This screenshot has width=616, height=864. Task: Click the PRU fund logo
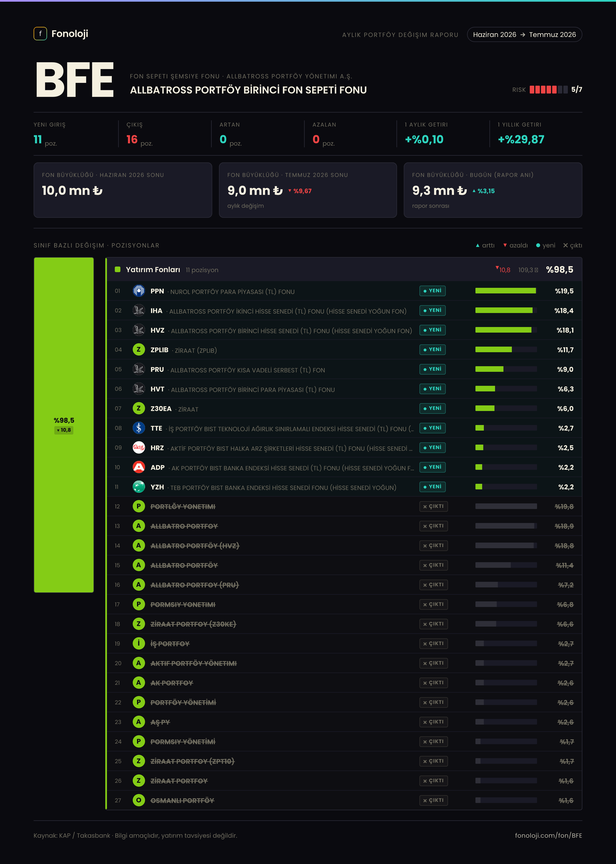(139, 369)
